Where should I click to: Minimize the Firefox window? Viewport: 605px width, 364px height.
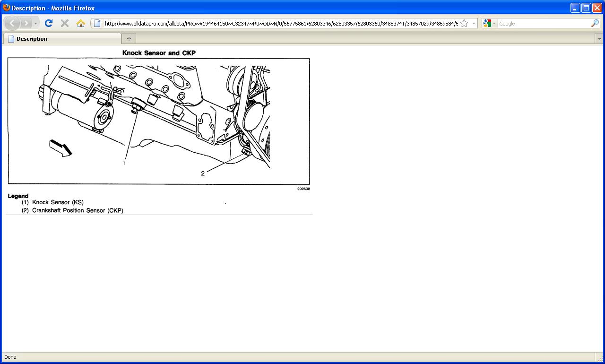[575, 8]
